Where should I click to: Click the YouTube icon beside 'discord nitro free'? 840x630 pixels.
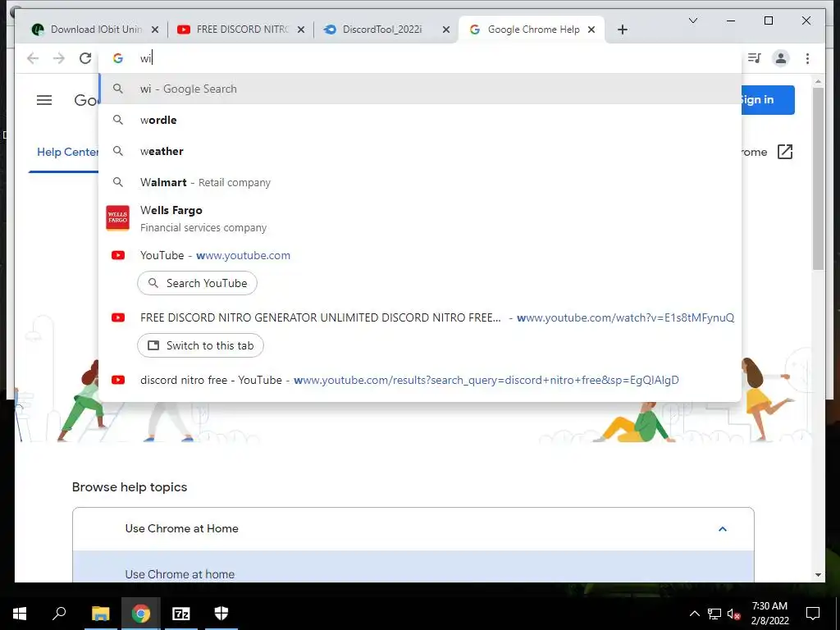coord(118,380)
